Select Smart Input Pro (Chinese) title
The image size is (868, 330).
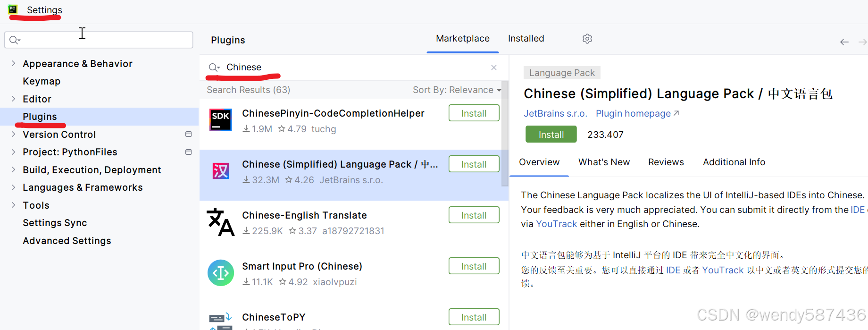click(302, 266)
